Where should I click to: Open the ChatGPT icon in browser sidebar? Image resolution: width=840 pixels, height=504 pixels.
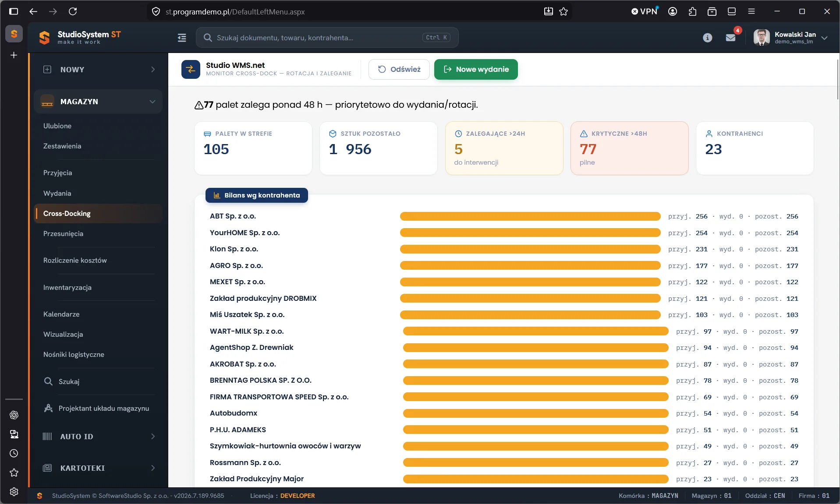point(14,415)
